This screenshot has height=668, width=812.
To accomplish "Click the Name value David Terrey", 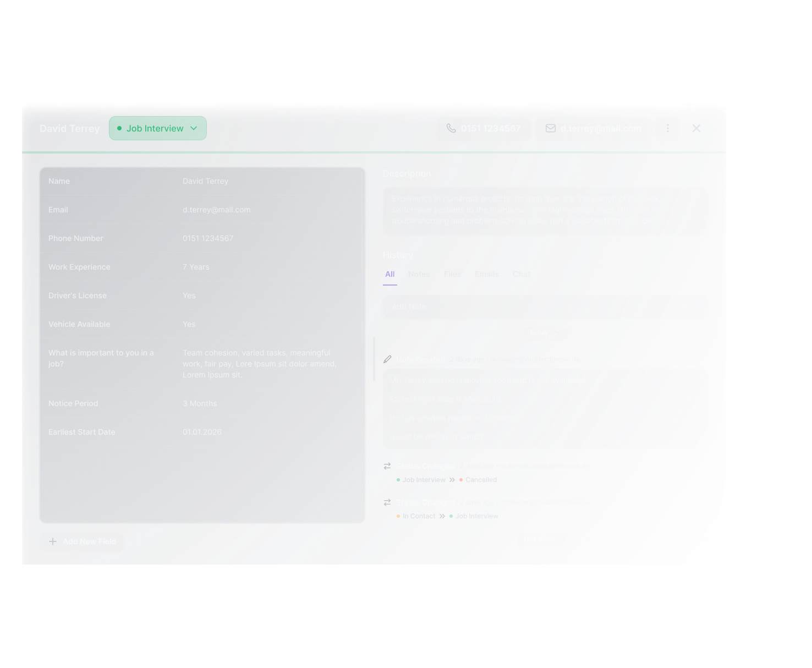I will (205, 181).
